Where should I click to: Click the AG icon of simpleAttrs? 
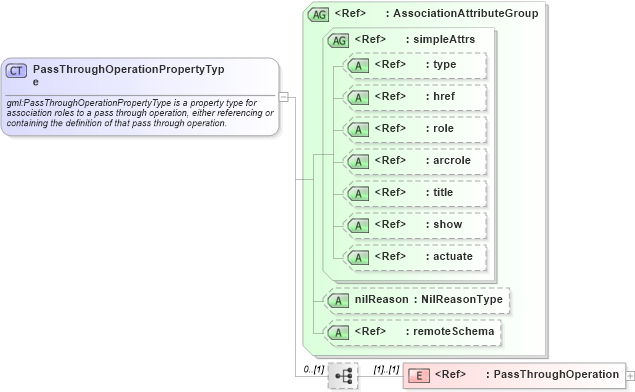(x=339, y=41)
